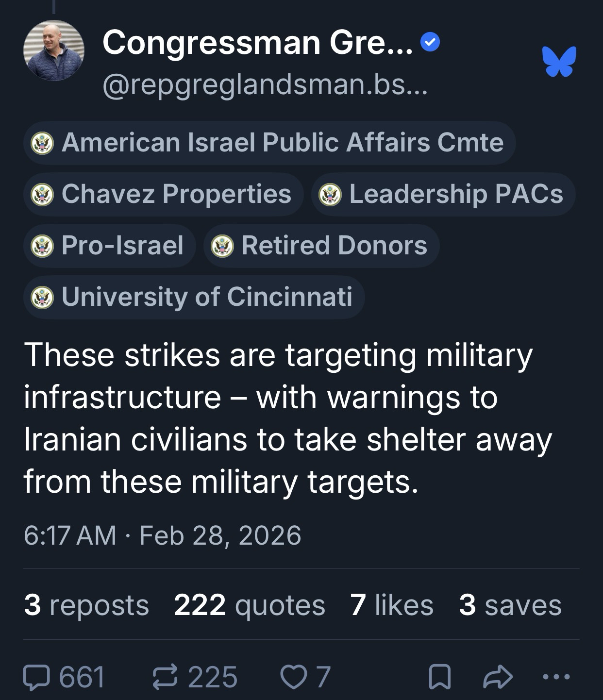Click the Congressman display name
Viewport: 603px width, 700px height.
pyautogui.click(x=257, y=43)
